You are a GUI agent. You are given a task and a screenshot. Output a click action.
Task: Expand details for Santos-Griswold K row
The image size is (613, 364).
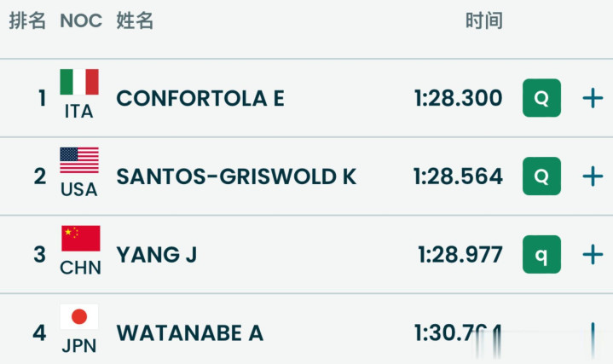(x=593, y=176)
